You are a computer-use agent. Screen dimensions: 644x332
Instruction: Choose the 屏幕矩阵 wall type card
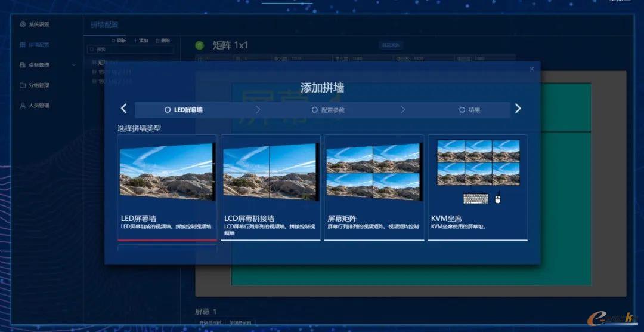tap(374, 187)
